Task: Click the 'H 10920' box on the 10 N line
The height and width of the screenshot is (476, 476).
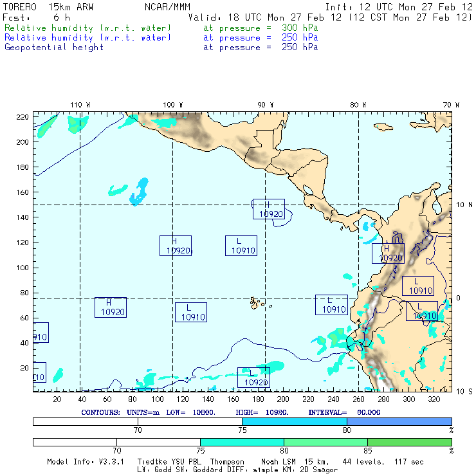Action: pos(269,209)
